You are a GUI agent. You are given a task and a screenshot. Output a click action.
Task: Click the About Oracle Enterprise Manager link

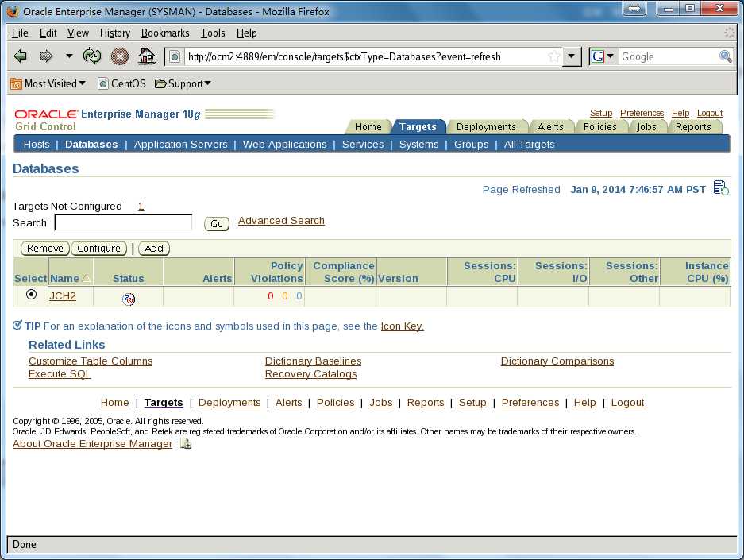coord(93,444)
